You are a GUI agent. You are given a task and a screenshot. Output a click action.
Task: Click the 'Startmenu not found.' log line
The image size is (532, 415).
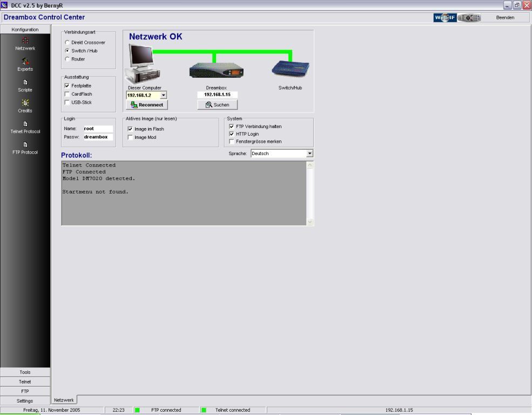click(96, 192)
